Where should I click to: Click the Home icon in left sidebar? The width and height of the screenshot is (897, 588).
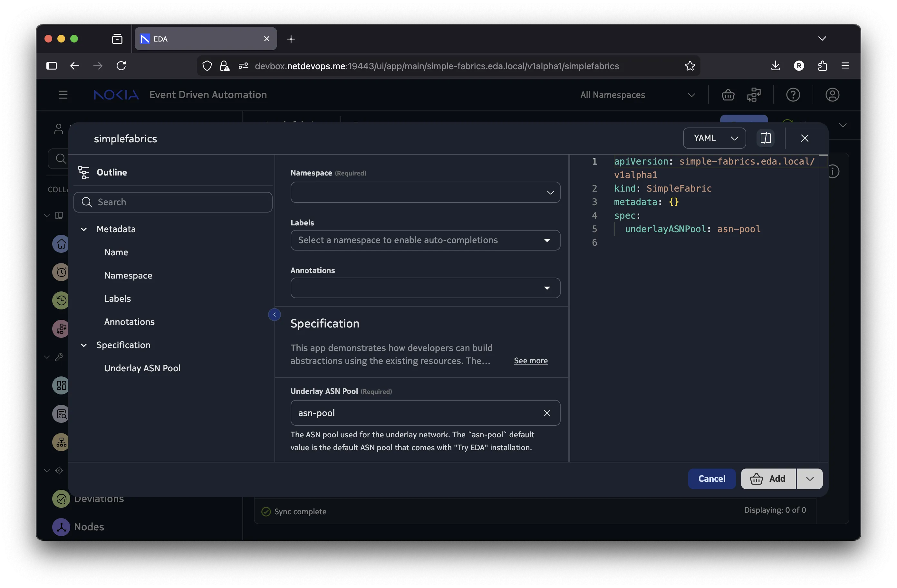point(61,244)
